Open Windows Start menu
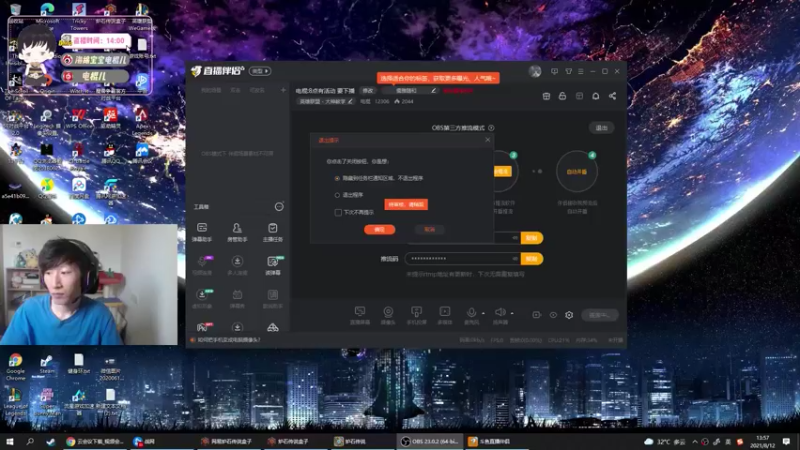Image resolution: width=800 pixels, height=450 pixels. coord(9,441)
